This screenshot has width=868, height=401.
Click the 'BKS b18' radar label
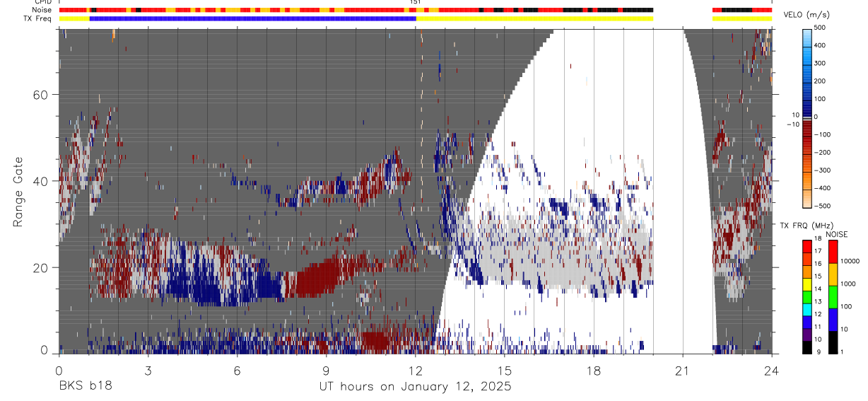(x=85, y=387)
